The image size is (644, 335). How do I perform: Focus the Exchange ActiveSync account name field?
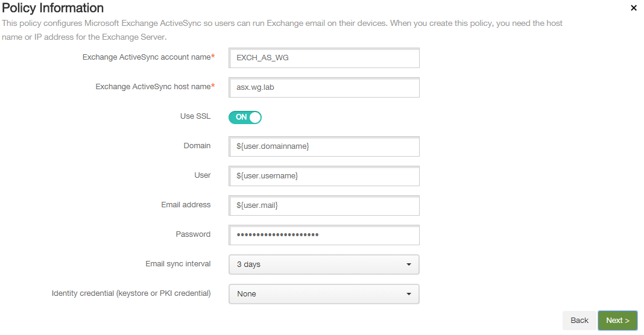click(x=324, y=58)
